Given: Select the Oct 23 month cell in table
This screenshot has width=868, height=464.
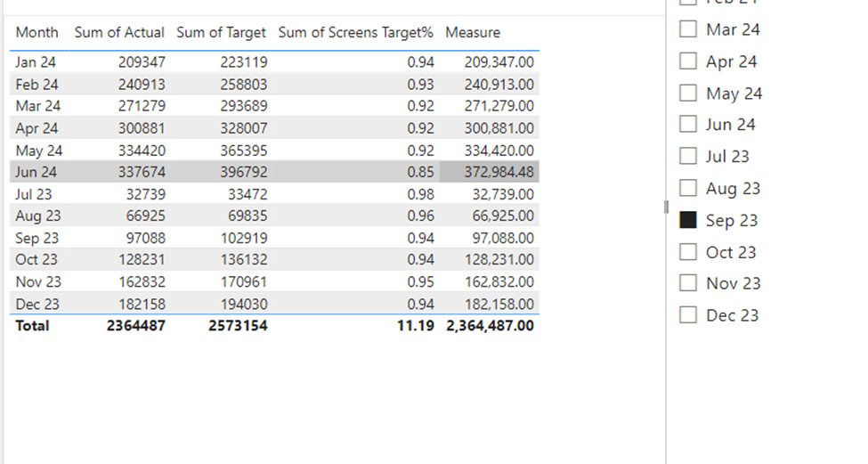Looking at the screenshot, I should pyautogui.click(x=37, y=259).
